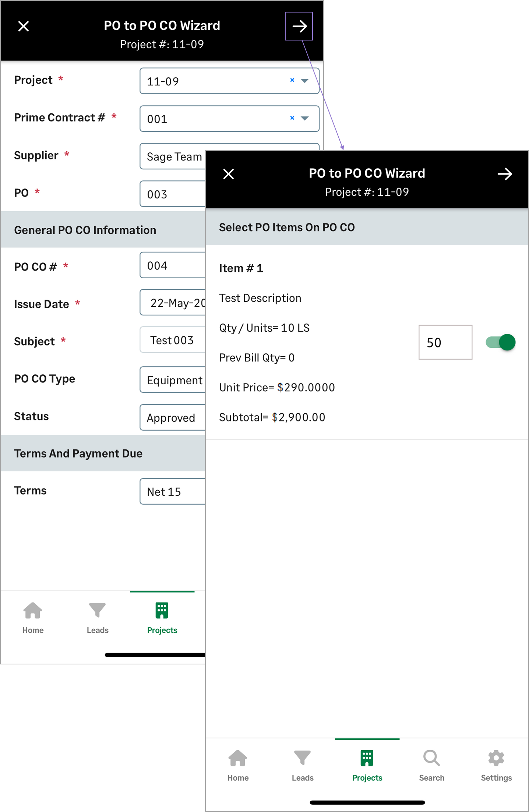Go to Projects tab in front screen
Viewport: 529px width, 812px height.
[x=367, y=766]
